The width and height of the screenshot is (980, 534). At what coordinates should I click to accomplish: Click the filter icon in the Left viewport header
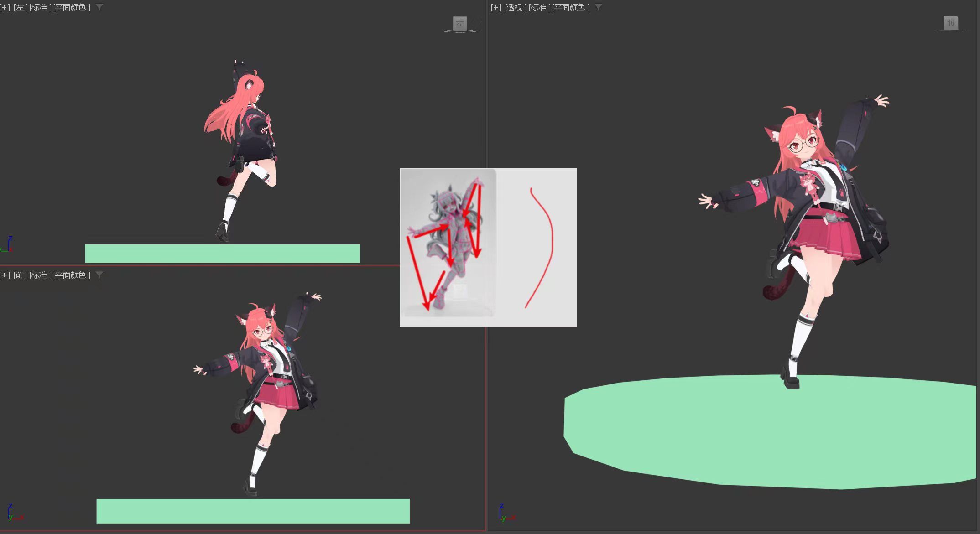pyautogui.click(x=99, y=7)
